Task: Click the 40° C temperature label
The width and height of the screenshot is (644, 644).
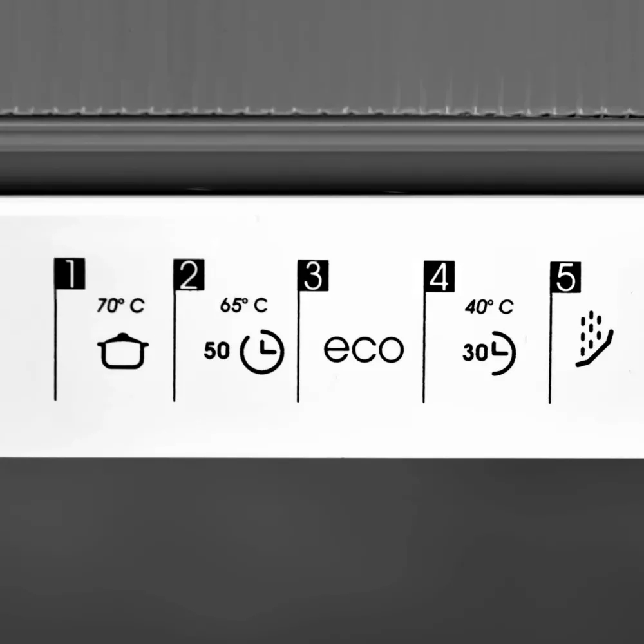Action: [489, 307]
